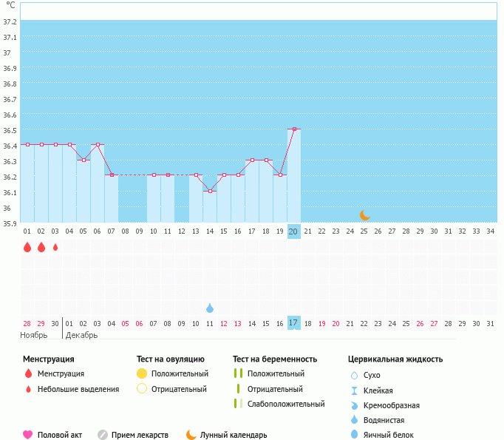Click the 36.1 temperature point on day 14
The height and width of the screenshot is (440, 504).
tap(210, 191)
